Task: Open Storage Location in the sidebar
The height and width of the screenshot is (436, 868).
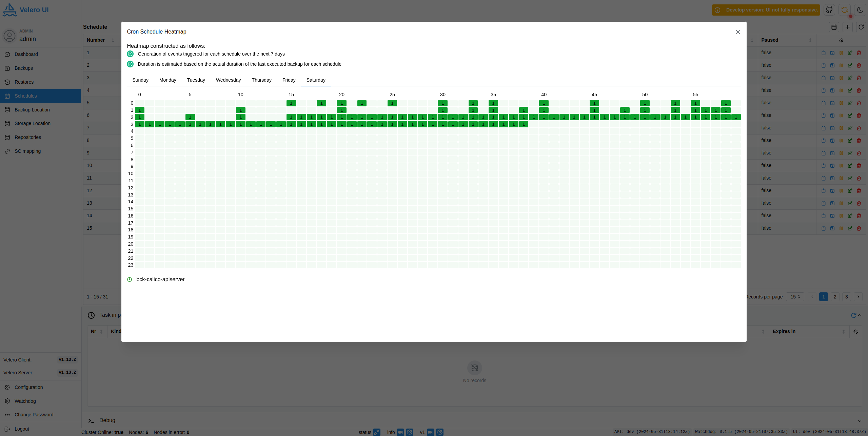Action: pos(41,123)
